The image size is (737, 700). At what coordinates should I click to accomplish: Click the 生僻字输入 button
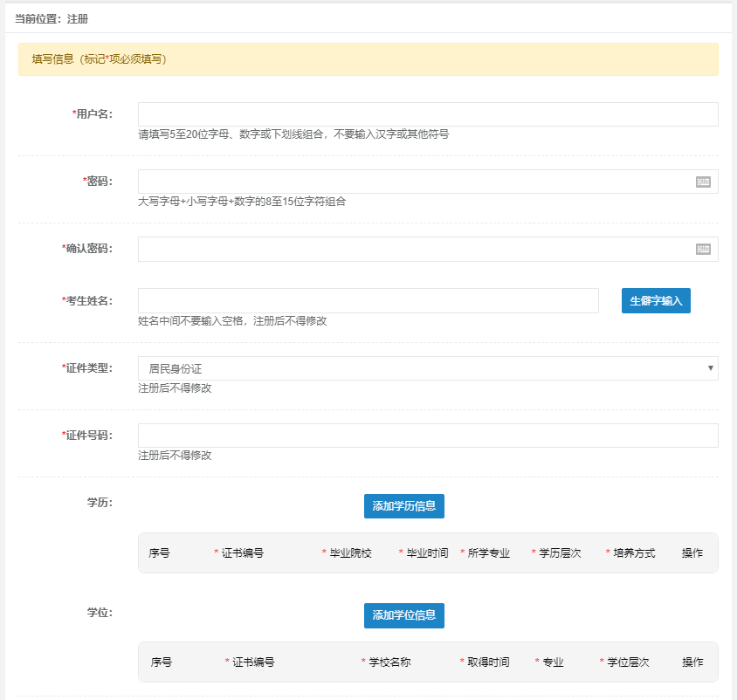point(656,300)
